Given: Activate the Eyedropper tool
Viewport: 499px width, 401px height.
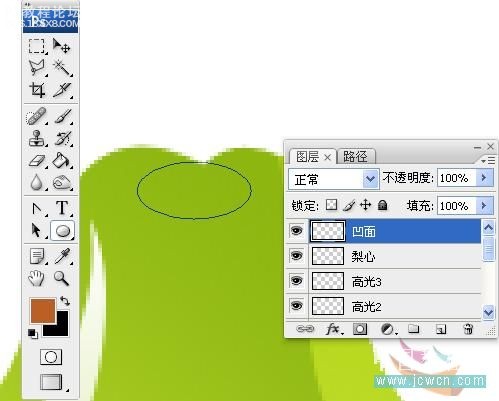Looking at the screenshot, I should click(x=62, y=256).
